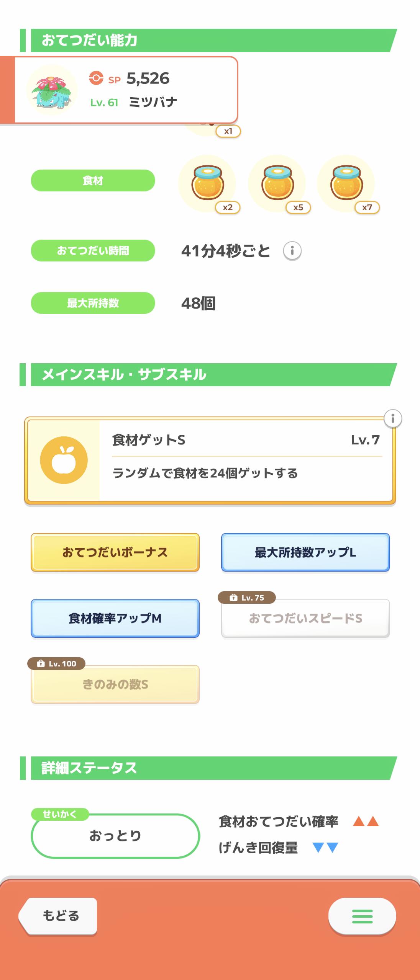The height and width of the screenshot is (980, 420).
Task: Tap the honey ingredient icon marked x5
Action: tap(277, 183)
